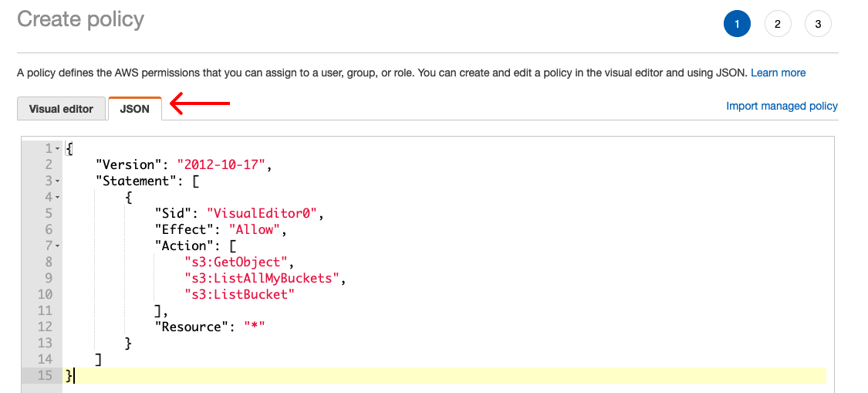Click the "s3:ListBucket" action string
The width and height of the screenshot is (868, 393).
(x=239, y=294)
